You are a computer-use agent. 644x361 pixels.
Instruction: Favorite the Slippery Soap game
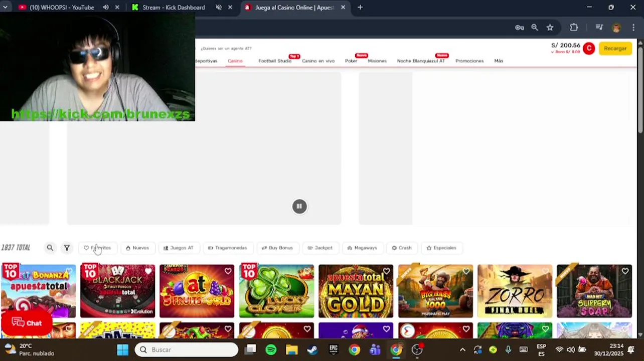point(625,271)
